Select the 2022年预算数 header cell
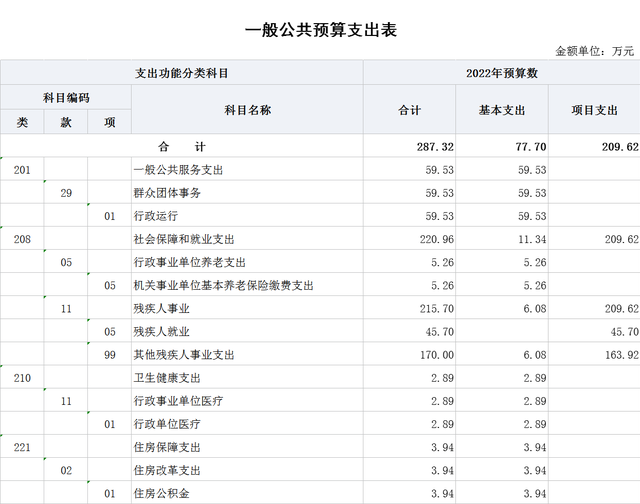This screenshot has width=640, height=504. pos(501,73)
